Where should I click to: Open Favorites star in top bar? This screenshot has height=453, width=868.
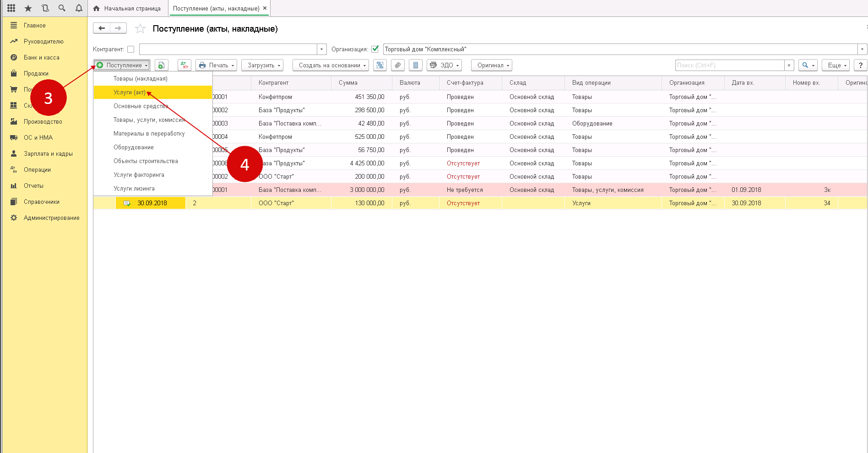pos(28,8)
